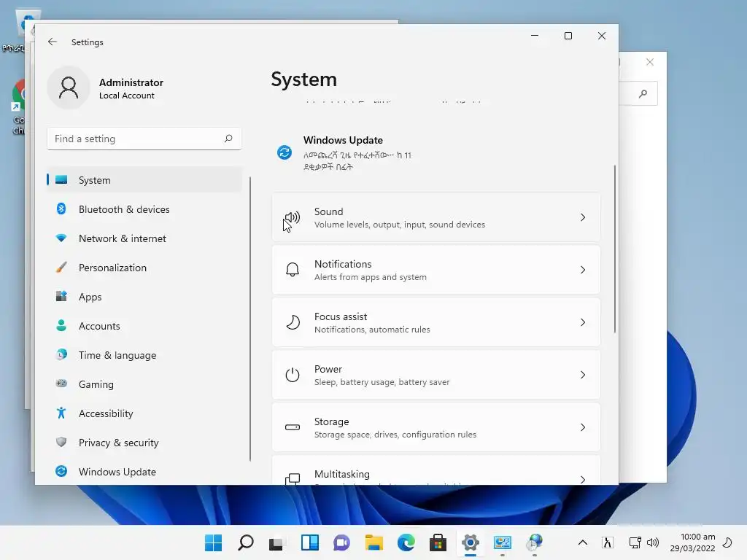Image resolution: width=747 pixels, height=560 pixels.
Task: Click the Storage drive icon
Action: click(x=293, y=427)
